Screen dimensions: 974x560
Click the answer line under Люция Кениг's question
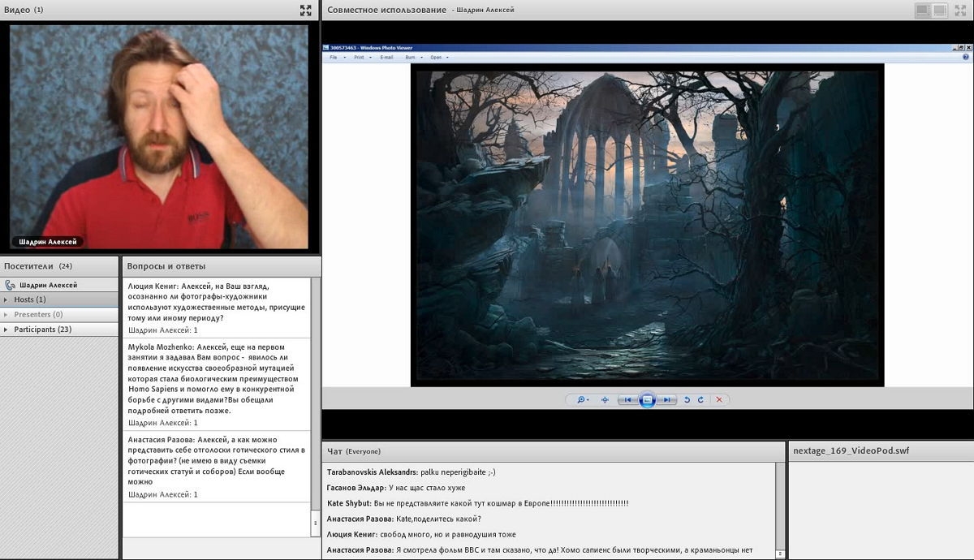coord(162,330)
